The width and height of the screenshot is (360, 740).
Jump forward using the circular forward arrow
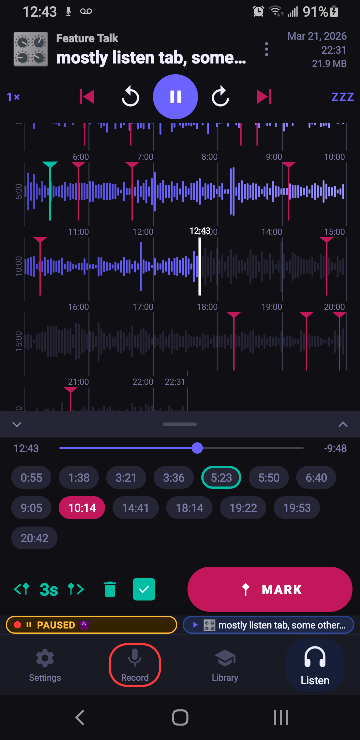[220, 97]
